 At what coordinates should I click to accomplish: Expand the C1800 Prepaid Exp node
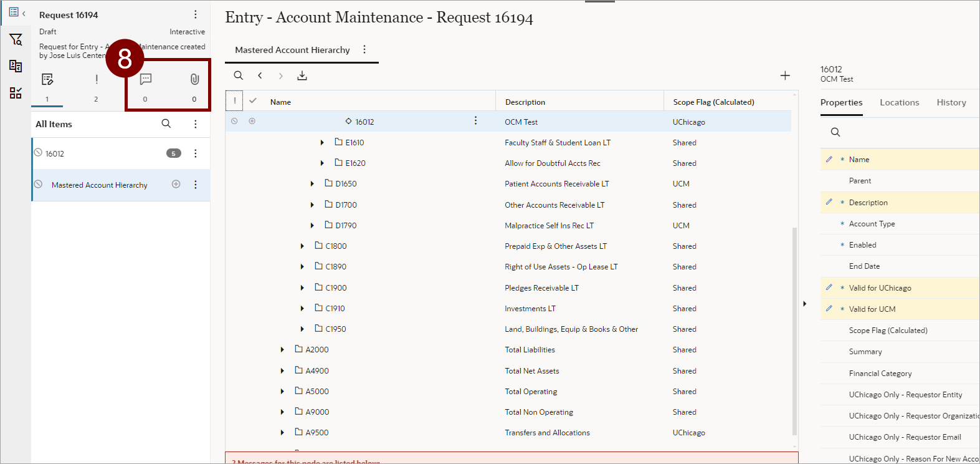coord(302,246)
